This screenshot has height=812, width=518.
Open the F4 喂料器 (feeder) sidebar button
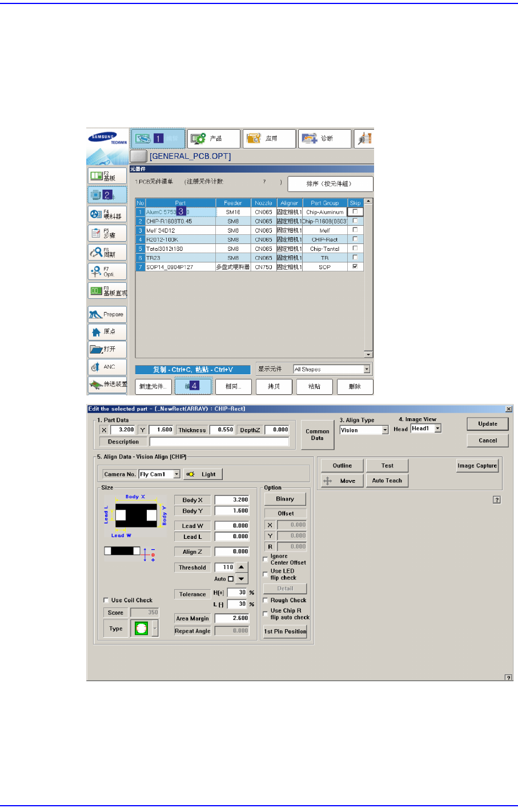pyautogui.click(x=107, y=214)
